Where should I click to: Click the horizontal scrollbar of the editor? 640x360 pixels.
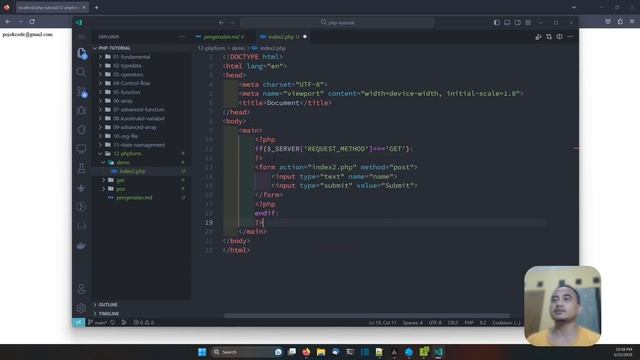point(366,316)
